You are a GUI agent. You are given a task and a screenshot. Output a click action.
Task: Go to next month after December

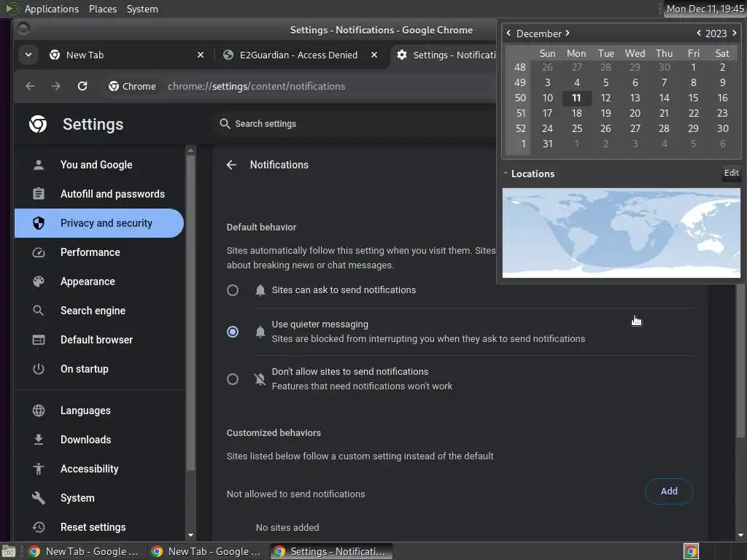(568, 34)
